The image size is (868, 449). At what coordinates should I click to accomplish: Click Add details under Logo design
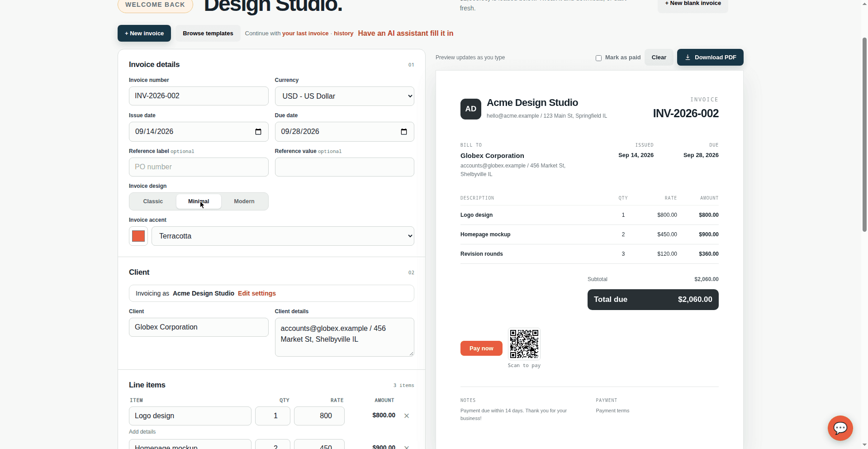142,432
